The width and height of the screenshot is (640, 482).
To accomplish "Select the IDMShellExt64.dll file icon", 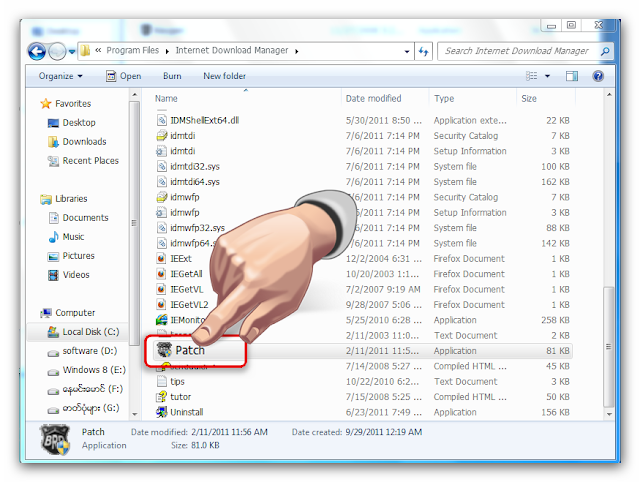I will (162, 120).
